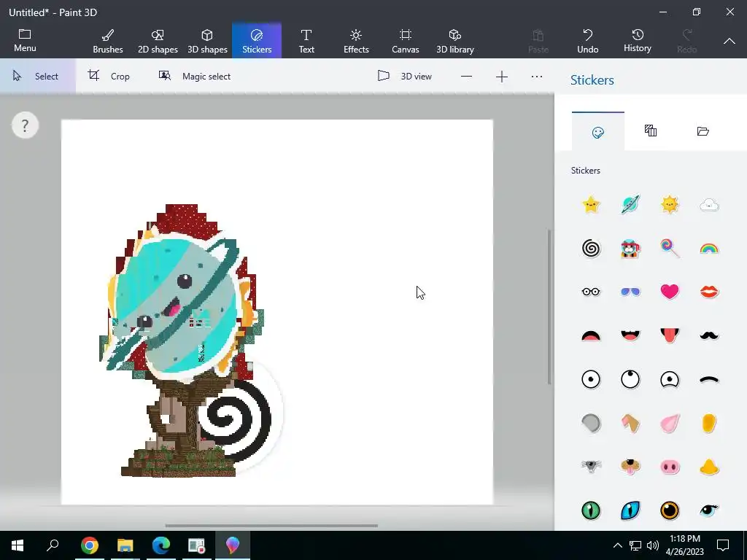This screenshot has height=560, width=747.
Task: Open the Canvas tab
Action: coord(406,41)
